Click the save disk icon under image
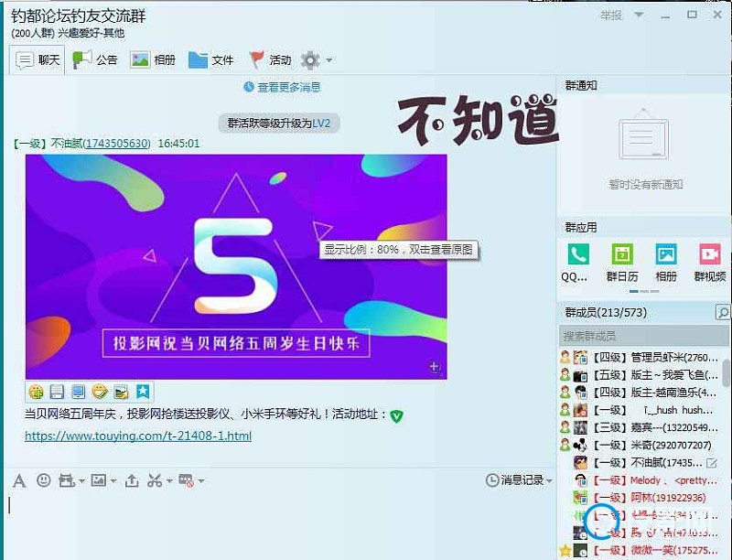This screenshot has width=732, height=560. tap(57, 392)
